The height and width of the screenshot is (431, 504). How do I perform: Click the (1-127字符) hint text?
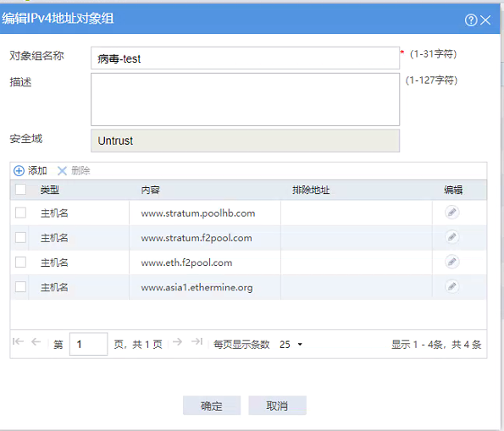tap(431, 80)
